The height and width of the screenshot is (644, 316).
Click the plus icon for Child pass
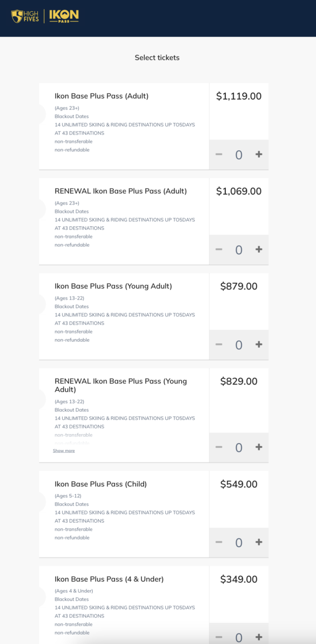point(259,542)
